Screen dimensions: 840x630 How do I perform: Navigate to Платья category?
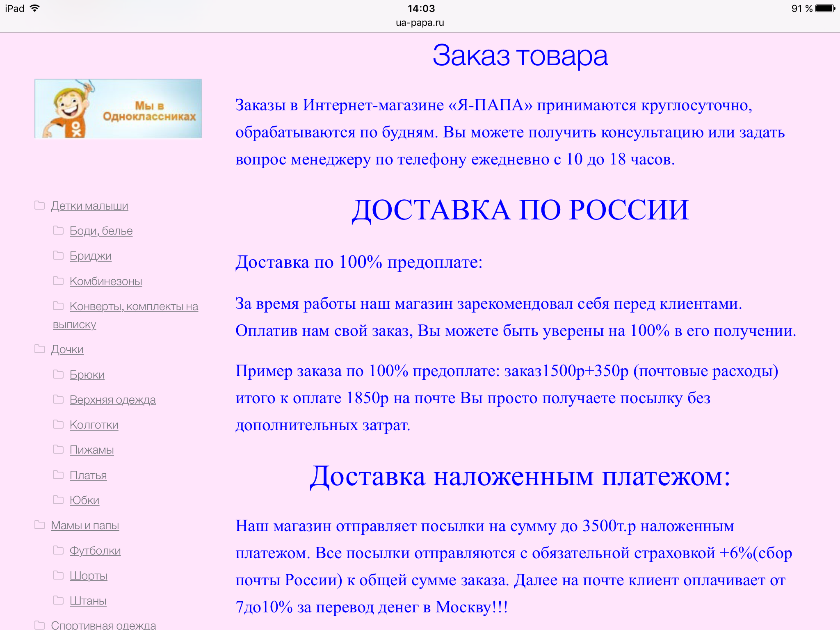click(88, 475)
